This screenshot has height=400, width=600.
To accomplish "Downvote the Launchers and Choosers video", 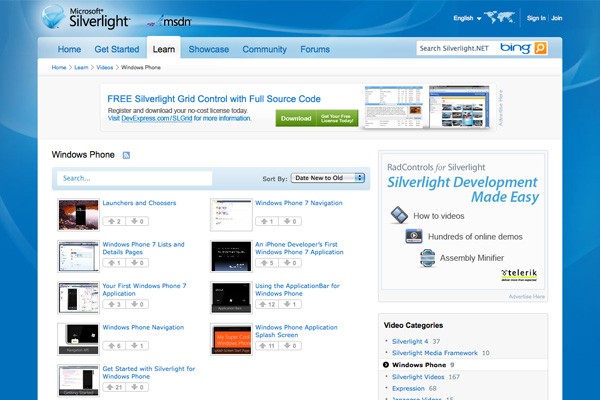I will click(137, 221).
